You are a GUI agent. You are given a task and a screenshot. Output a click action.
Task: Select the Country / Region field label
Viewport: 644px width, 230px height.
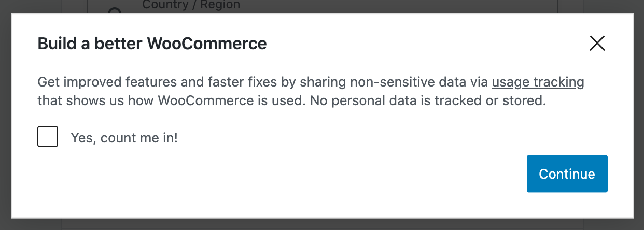pyautogui.click(x=191, y=5)
